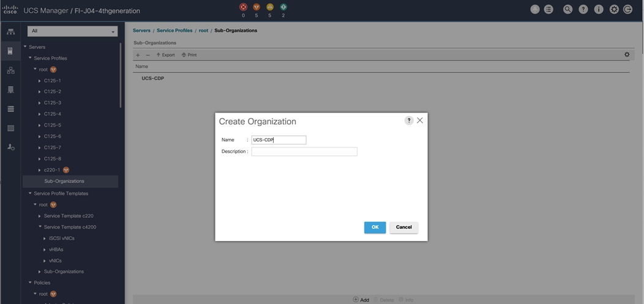644x304 pixels.
Task: Open the All filter dropdown
Action: 73,31
